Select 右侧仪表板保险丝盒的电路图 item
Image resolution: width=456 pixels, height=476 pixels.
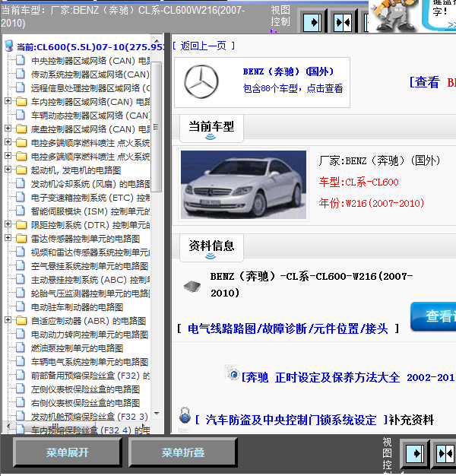[85, 403]
